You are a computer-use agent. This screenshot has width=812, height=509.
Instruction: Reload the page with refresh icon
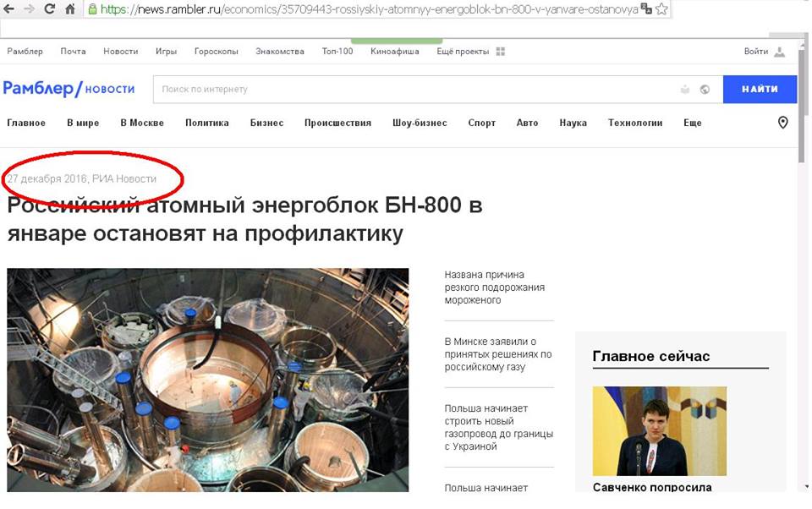pos(49,8)
